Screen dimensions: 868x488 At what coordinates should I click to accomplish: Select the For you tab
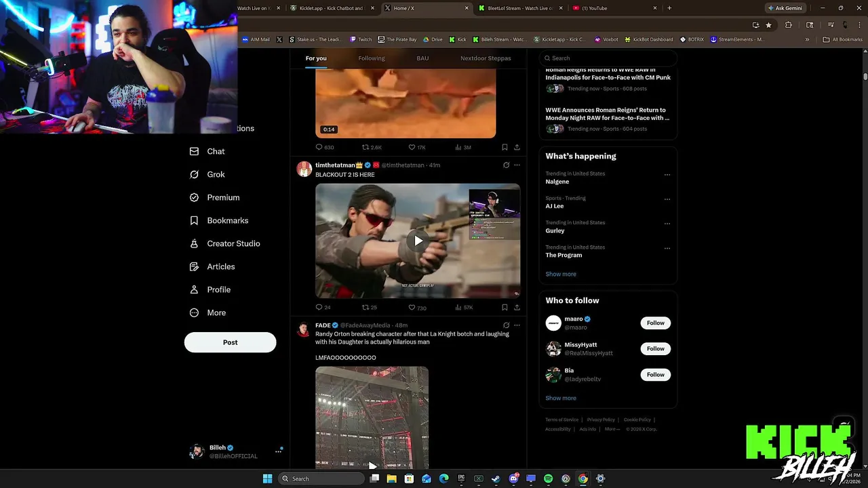[316, 58]
